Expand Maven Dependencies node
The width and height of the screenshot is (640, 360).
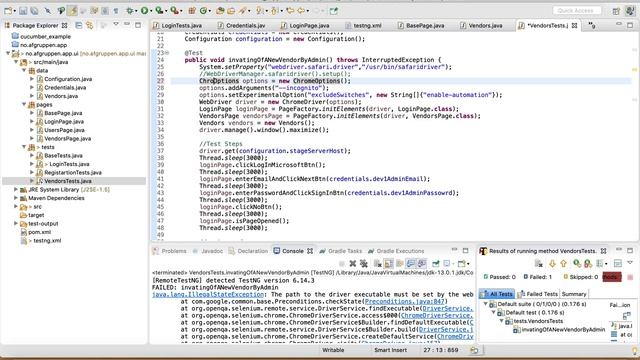click(16, 198)
